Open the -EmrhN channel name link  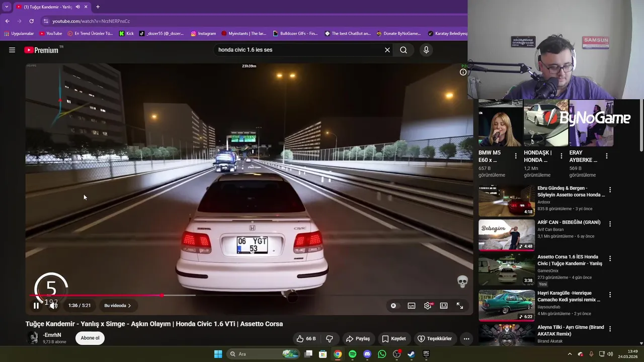52,335
